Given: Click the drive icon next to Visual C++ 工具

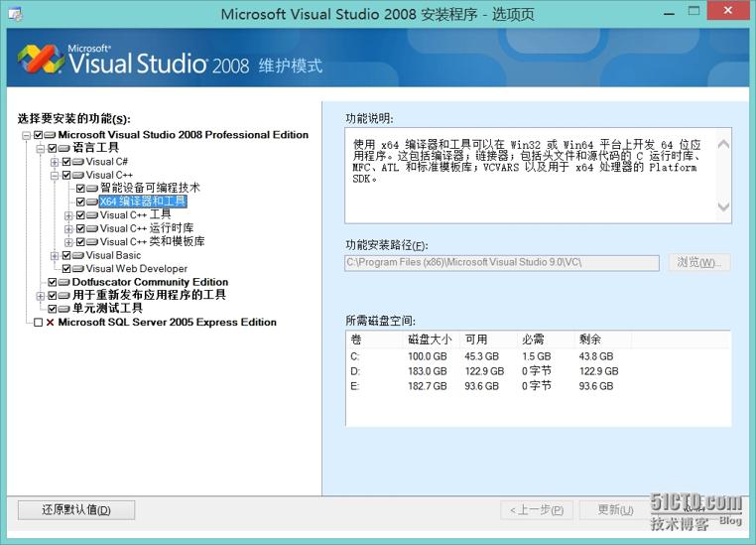Looking at the screenshot, I should 92,215.
